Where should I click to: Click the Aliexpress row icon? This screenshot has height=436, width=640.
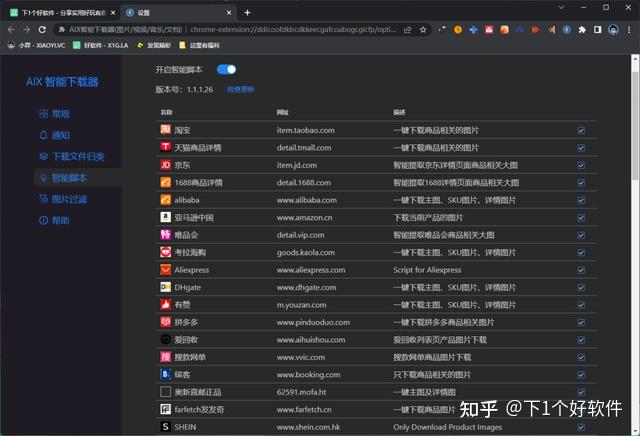click(165, 269)
